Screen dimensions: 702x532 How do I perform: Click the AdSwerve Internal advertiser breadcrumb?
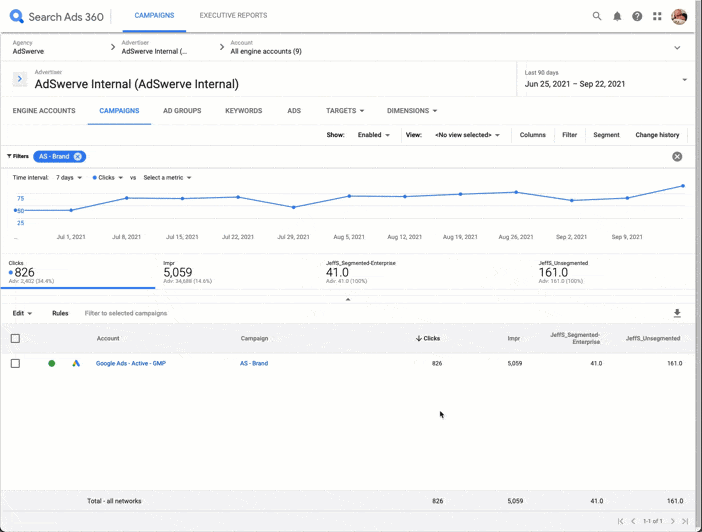[x=154, y=47]
